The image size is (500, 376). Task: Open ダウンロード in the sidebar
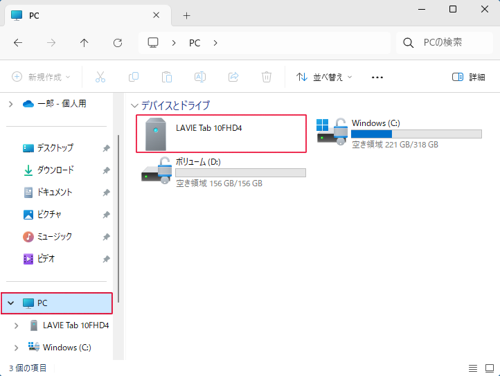[x=55, y=170]
